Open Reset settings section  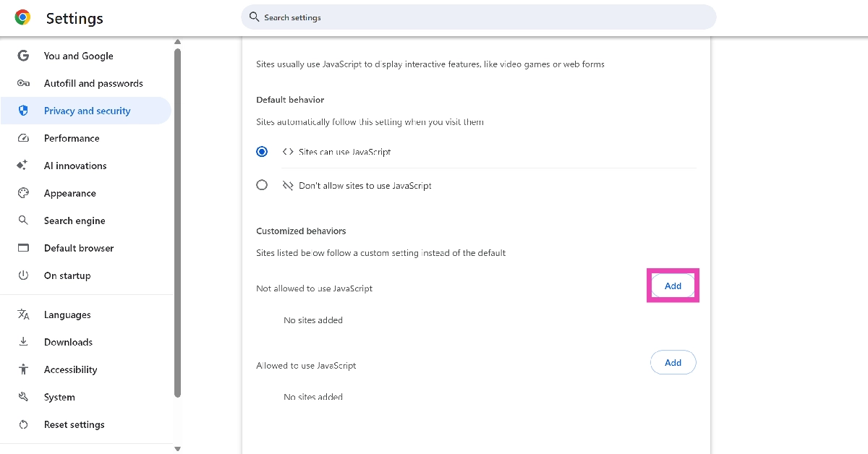click(74, 424)
